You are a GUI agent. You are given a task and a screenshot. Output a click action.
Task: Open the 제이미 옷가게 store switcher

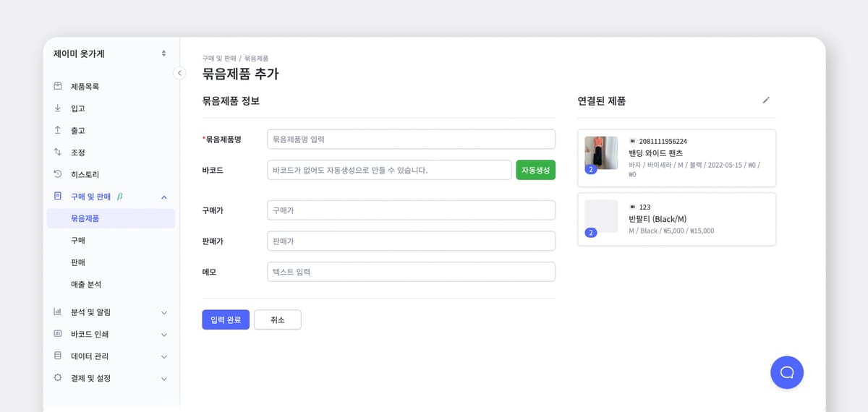click(x=164, y=53)
